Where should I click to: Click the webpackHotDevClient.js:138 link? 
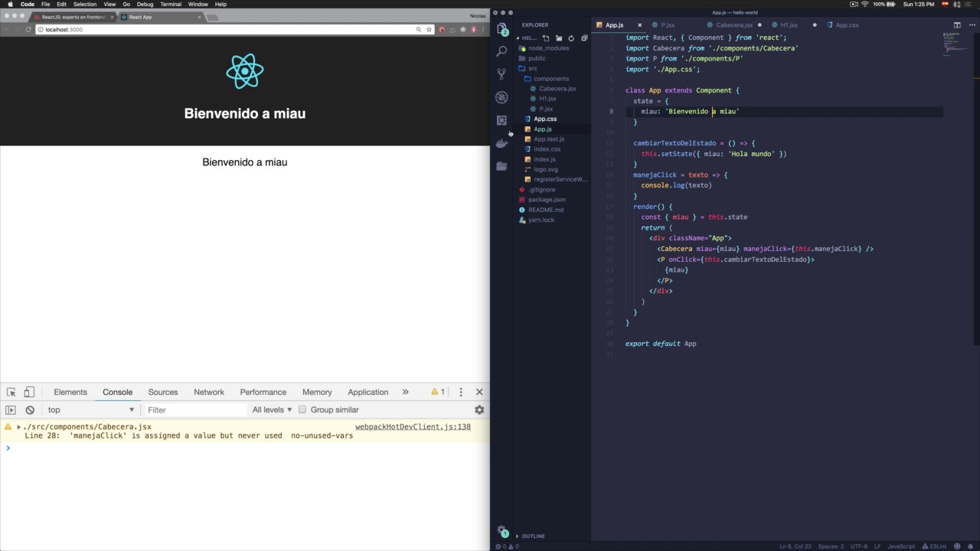[413, 426]
